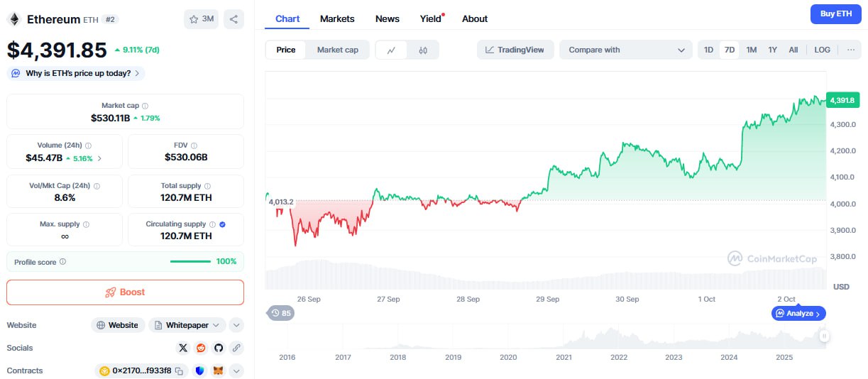The height and width of the screenshot is (379, 868).
Task: Open the Markets tab
Action: coord(337,18)
